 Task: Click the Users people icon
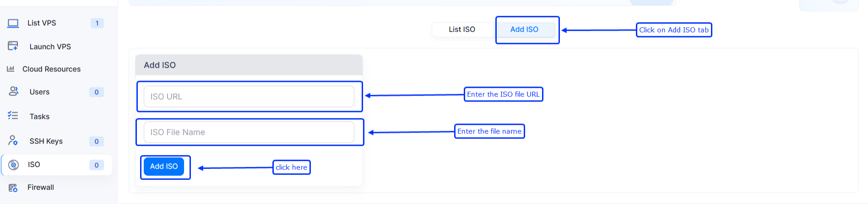pyautogui.click(x=14, y=91)
